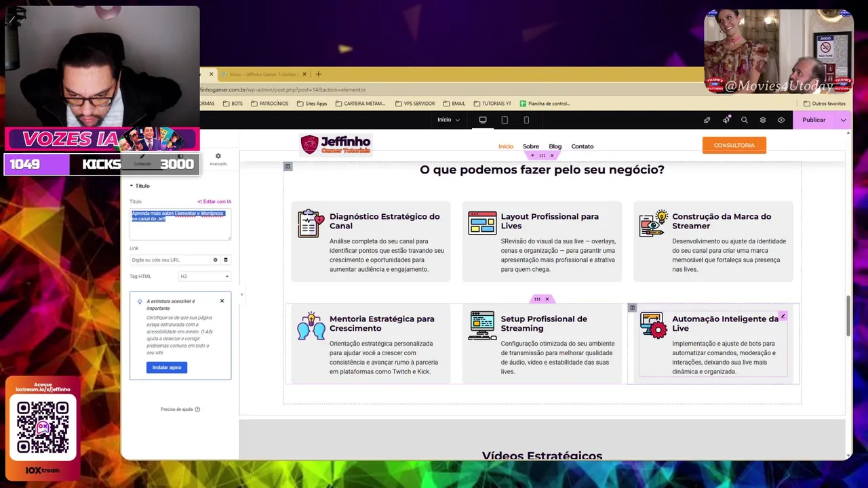
Task: Click the Publicar button
Action: pyautogui.click(x=814, y=120)
